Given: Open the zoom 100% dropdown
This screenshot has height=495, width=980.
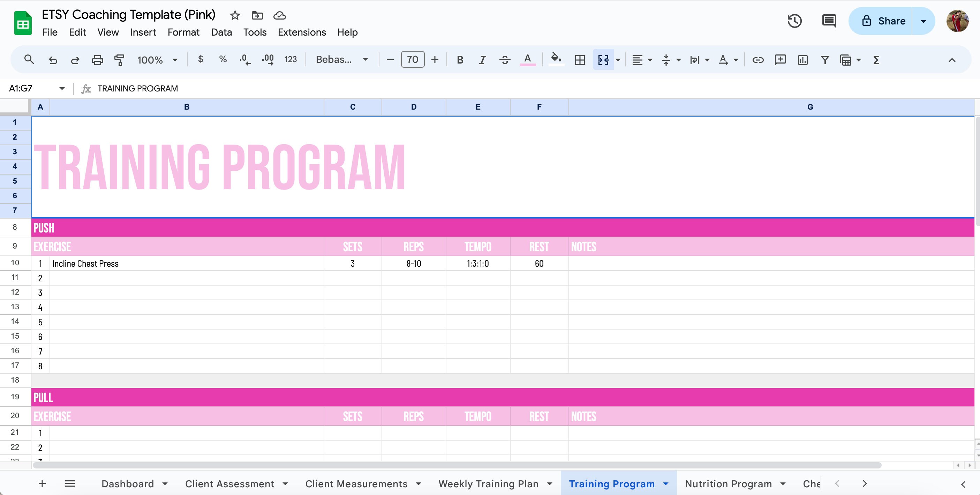Looking at the screenshot, I should tap(158, 60).
